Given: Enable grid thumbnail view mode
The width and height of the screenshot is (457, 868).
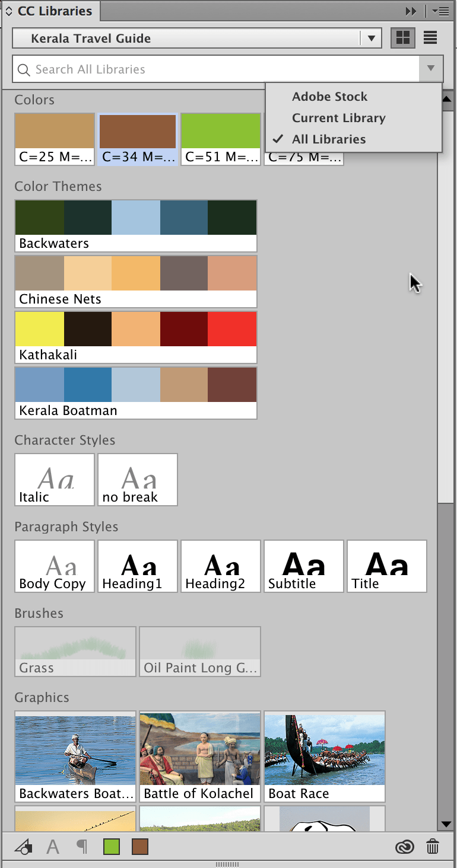Looking at the screenshot, I should click(x=402, y=37).
